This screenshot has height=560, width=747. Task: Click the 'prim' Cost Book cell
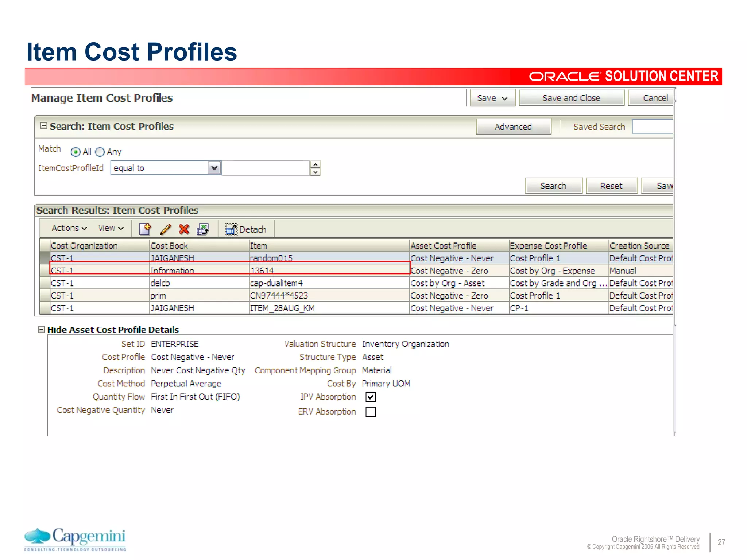coord(199,296)
